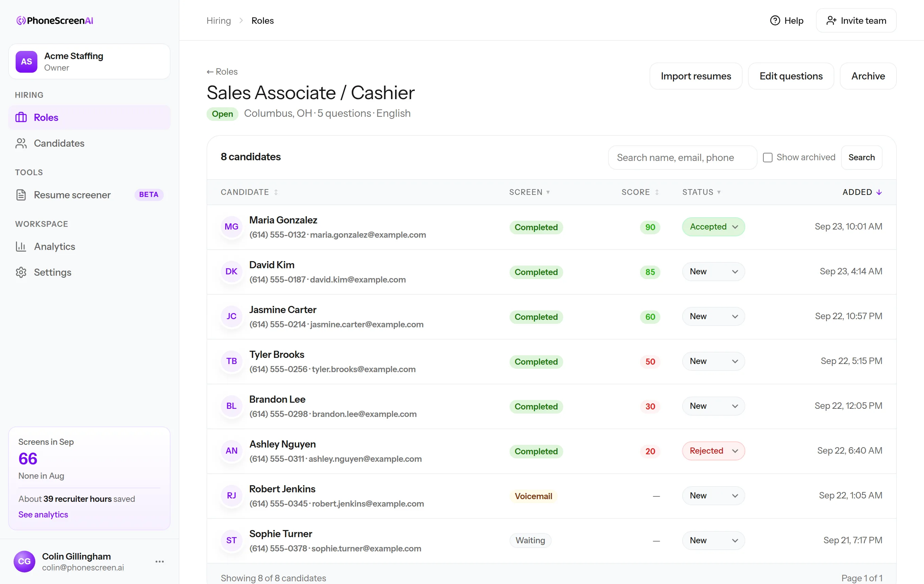The height and width of the screenshot is (584, 924).
Task: Click the Invite team person-plus icon
Action: tap(831, 21)
